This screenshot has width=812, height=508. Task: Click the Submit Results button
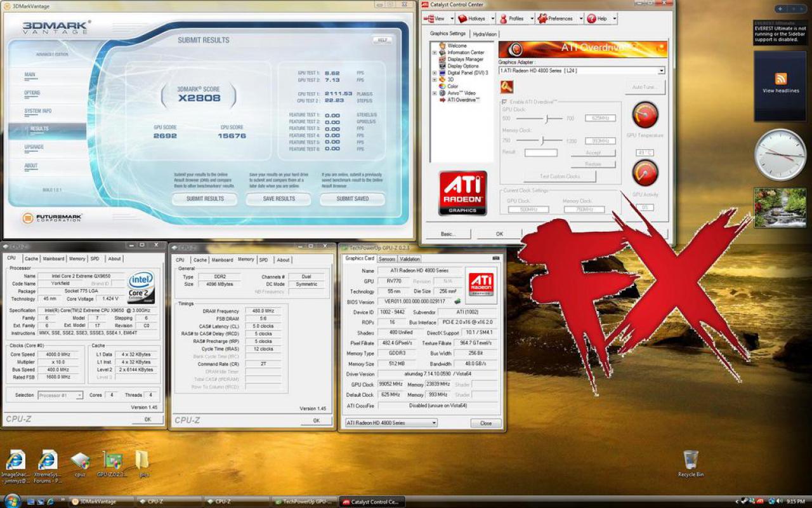(x=205, y=199)
